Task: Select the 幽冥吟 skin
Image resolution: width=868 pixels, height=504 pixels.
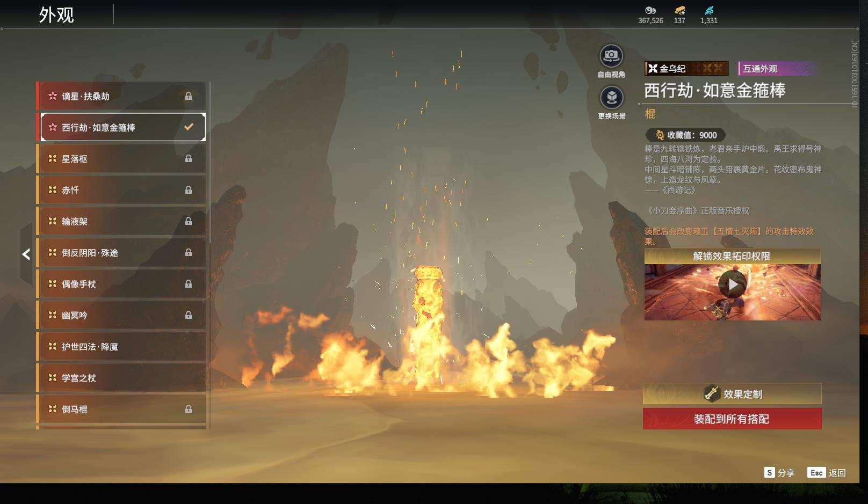Action: (121, 315)
